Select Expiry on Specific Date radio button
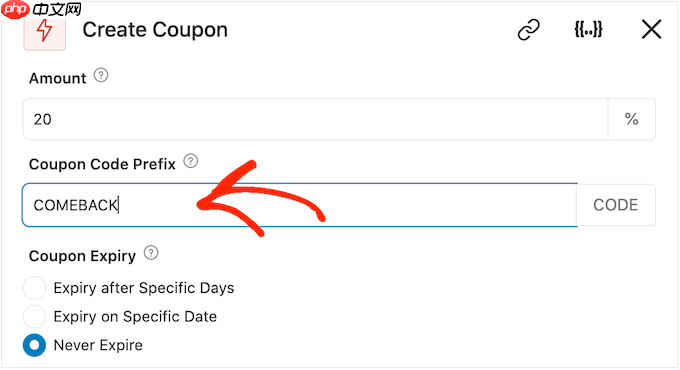 tap(34, 317)
